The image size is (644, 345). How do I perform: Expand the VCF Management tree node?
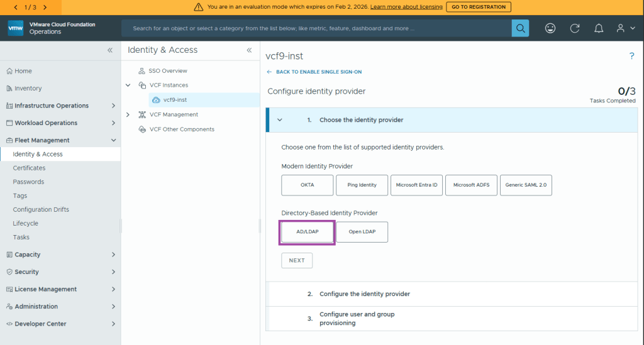pos(128,114)
